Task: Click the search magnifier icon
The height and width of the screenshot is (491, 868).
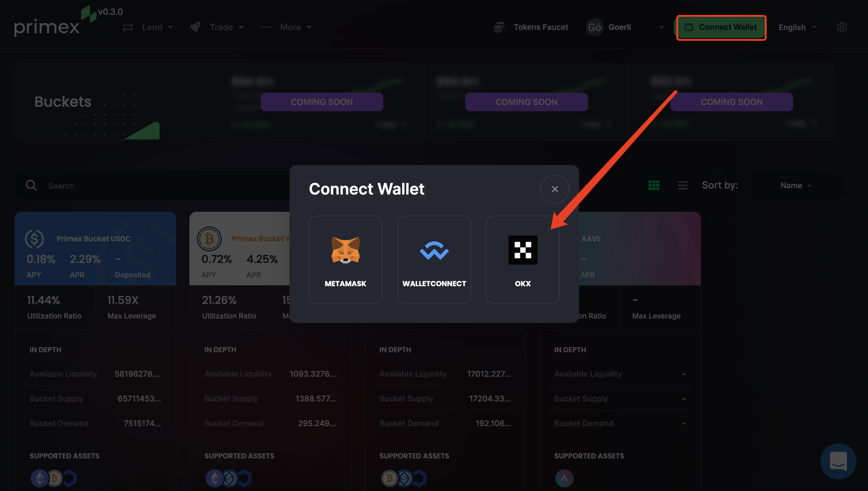Action: pyautogui.click(x=31, y=185)
